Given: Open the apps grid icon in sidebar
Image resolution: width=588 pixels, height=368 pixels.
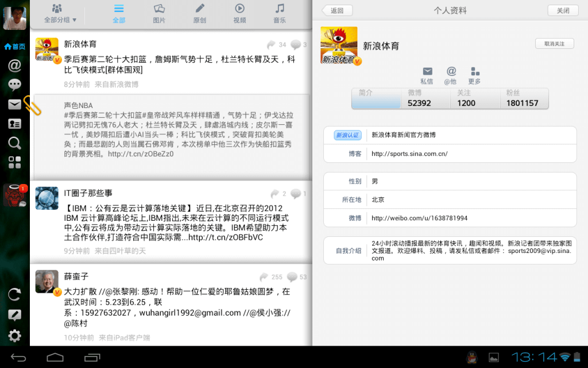Looking at the screenshot, I should 14,162.
